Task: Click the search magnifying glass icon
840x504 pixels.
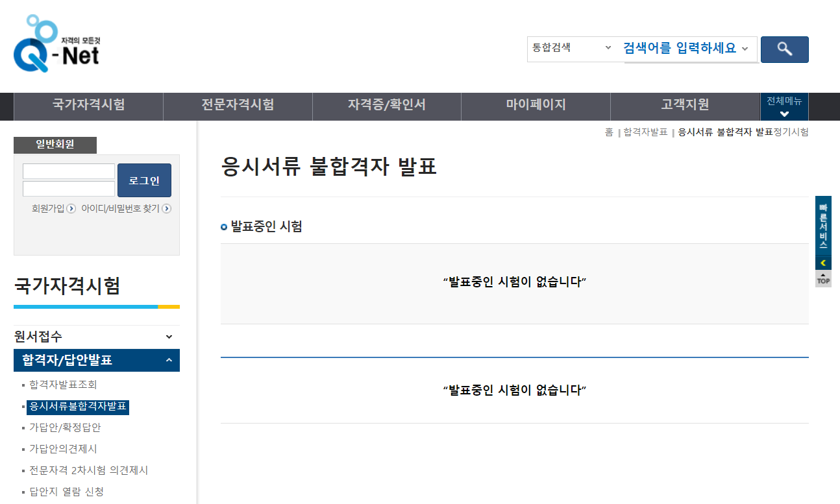Action: coord(784,49)
